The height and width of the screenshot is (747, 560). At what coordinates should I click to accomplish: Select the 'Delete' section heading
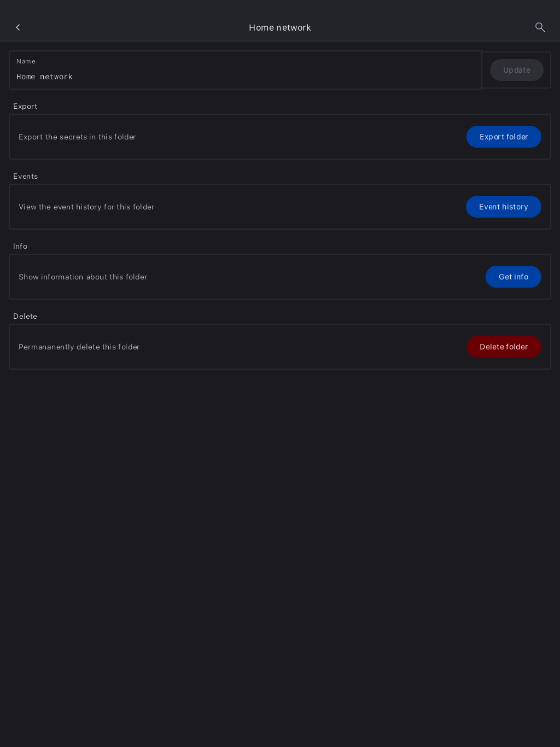pyautogui.click(x=25, y=316)
